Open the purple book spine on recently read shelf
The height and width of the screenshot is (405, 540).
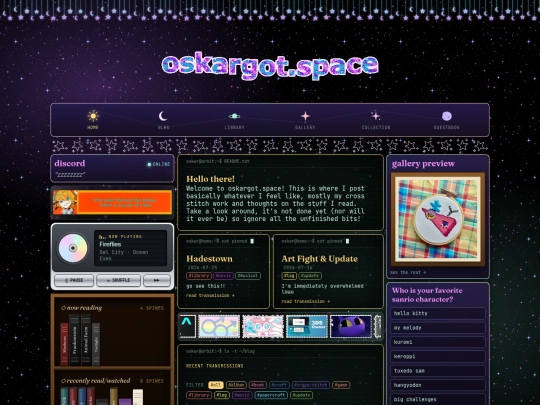[125, 402]
